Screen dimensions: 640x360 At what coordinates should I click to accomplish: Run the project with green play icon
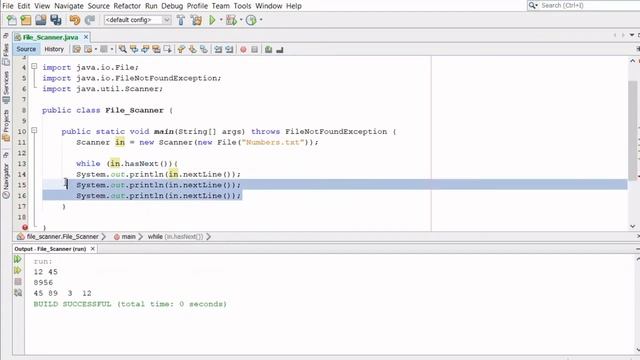coord(212,20)
